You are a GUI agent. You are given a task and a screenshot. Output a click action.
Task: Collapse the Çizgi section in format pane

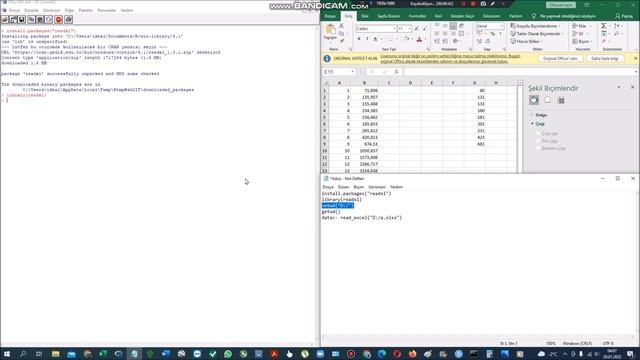coord(540,124)
